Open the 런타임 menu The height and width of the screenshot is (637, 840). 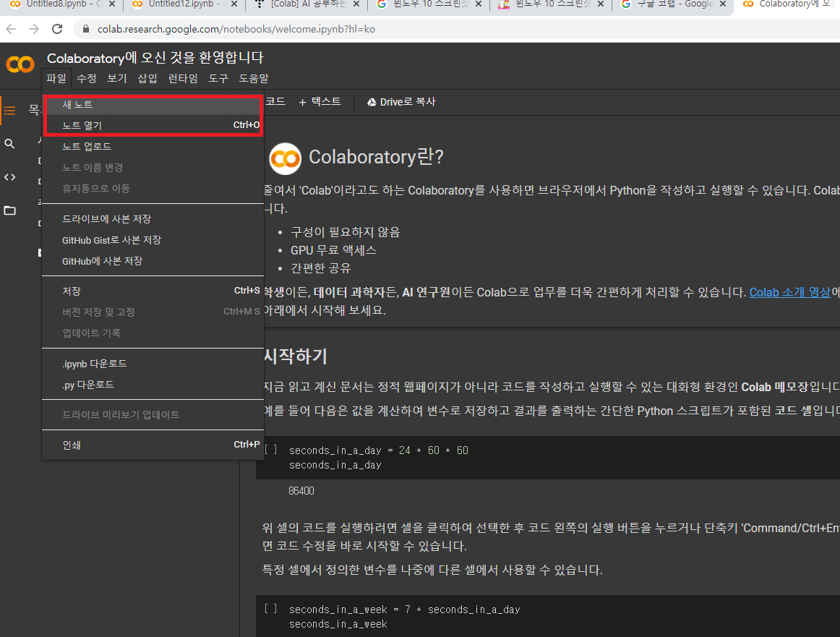pyautogui.click(x=183, y=78)
